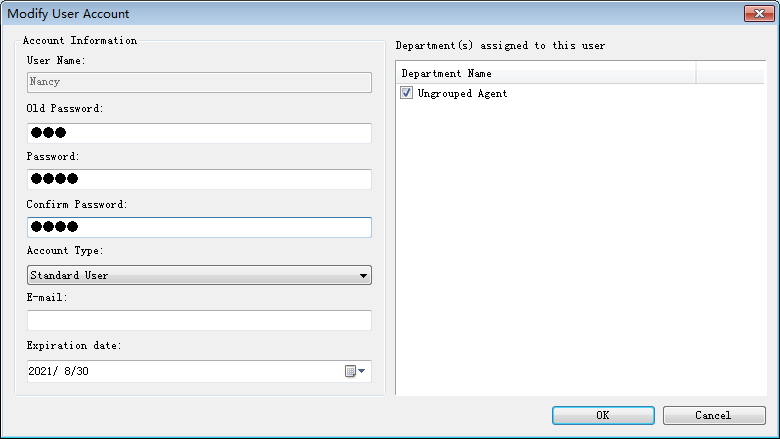Click the disabled User Name field showing Nancy
This screenshot has width=780, height=439.
click(199, 82)
